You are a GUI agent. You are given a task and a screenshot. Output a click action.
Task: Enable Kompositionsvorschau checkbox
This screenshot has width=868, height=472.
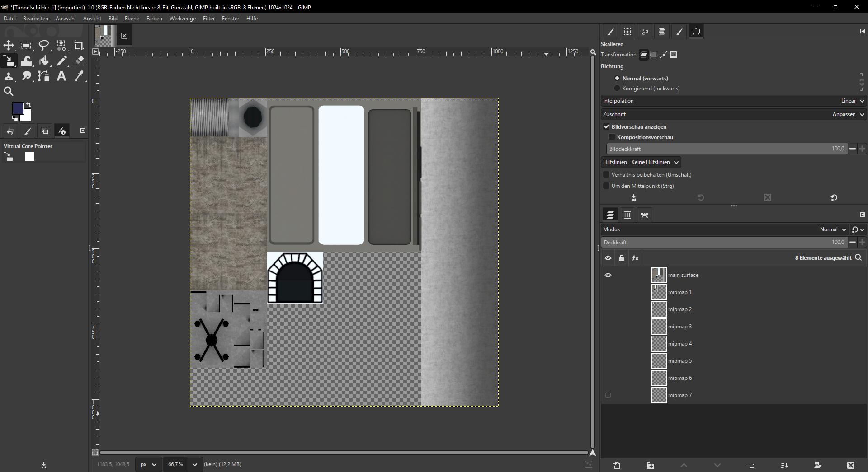[x=612, y=137]
